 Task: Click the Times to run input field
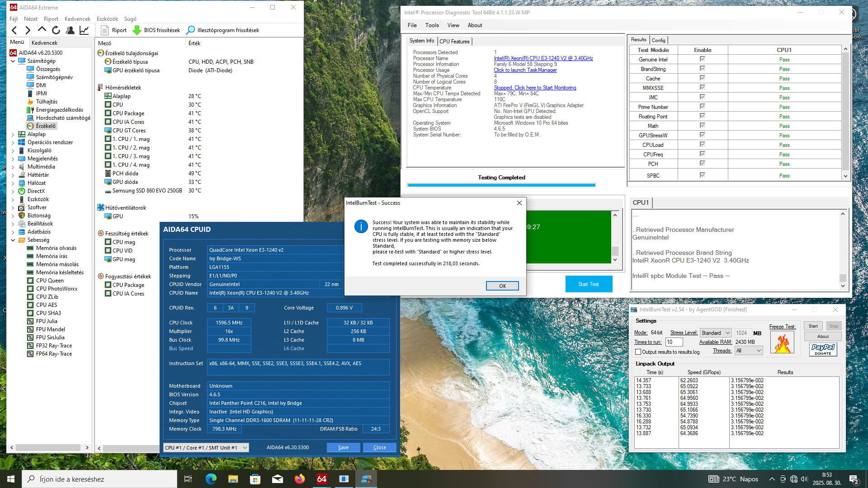(x=674, y=342)
